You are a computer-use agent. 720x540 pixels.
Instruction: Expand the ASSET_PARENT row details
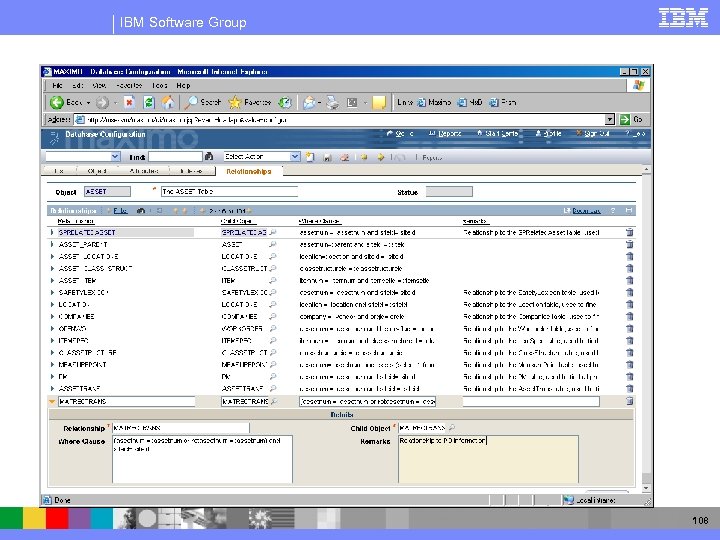click(52, 244)
